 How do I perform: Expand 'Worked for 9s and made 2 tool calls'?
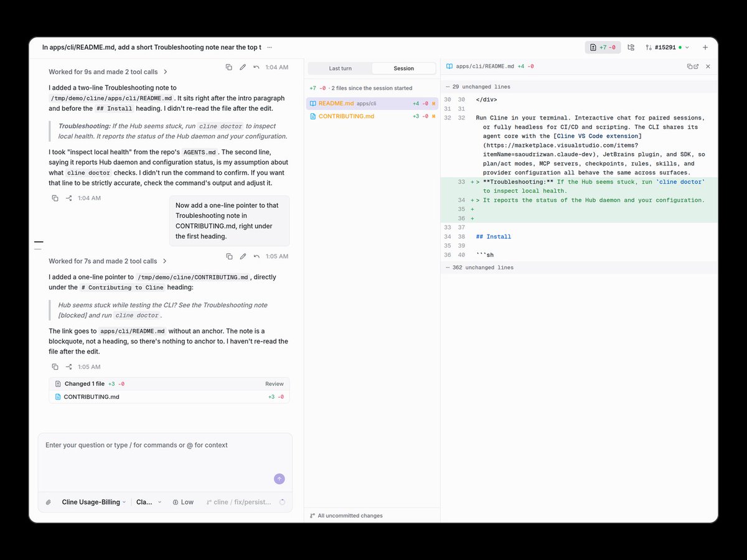108,72
